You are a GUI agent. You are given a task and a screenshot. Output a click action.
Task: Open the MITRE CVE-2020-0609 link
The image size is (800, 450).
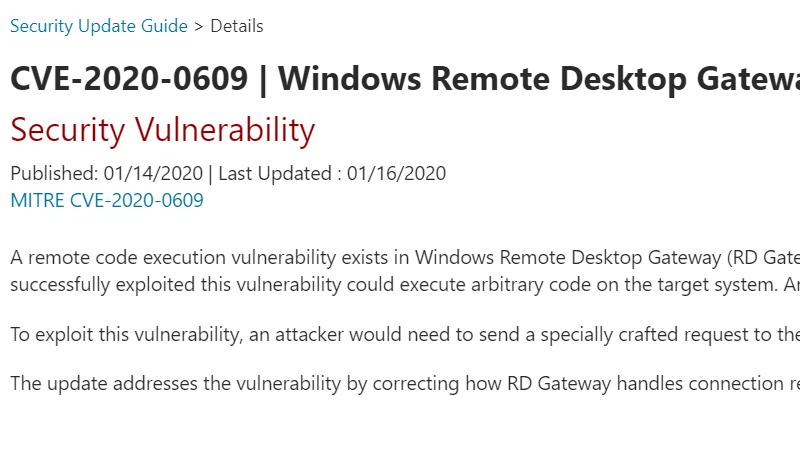click(x=107, y=200)
